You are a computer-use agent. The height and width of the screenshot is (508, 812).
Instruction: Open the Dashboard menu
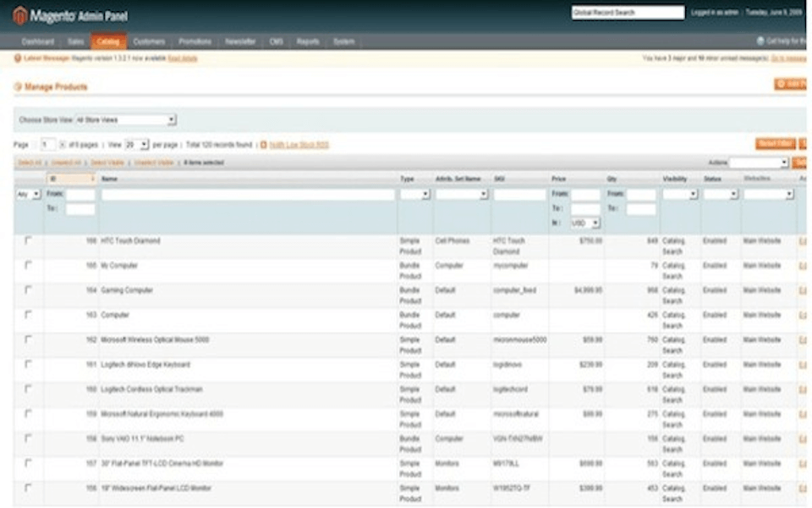point(38,41)
